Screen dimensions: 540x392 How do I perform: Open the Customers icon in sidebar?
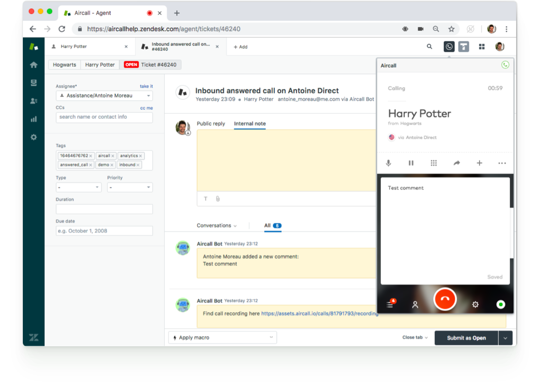(x=33, y=101)
